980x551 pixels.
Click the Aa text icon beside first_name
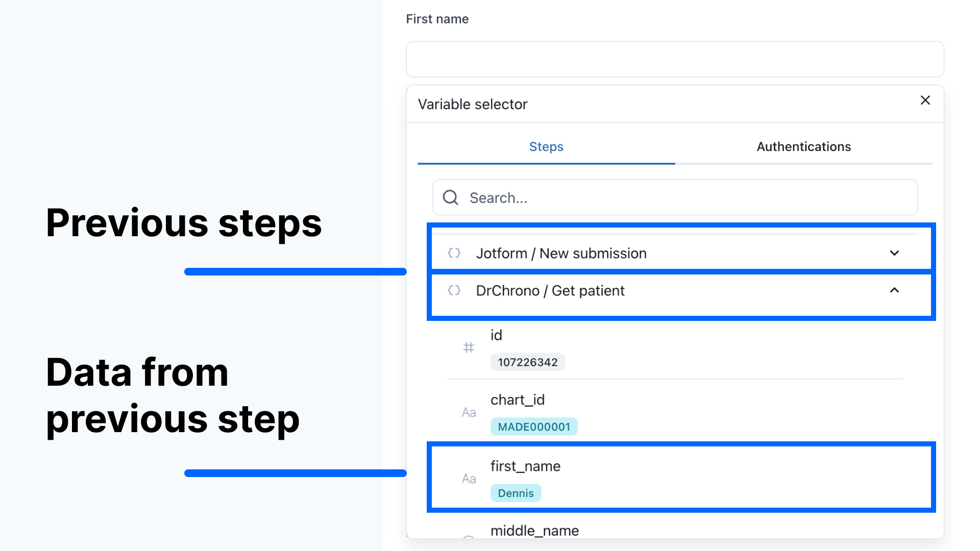(x=469, y=479)
